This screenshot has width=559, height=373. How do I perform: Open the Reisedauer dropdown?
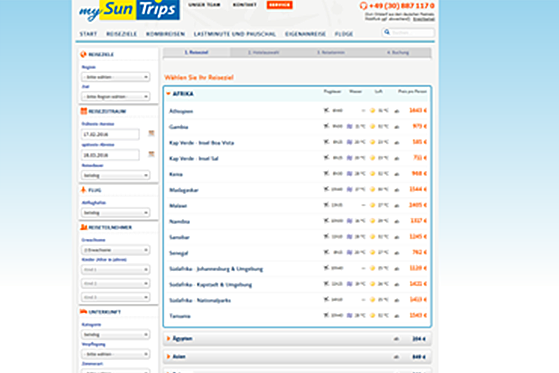tap(116, 175)
